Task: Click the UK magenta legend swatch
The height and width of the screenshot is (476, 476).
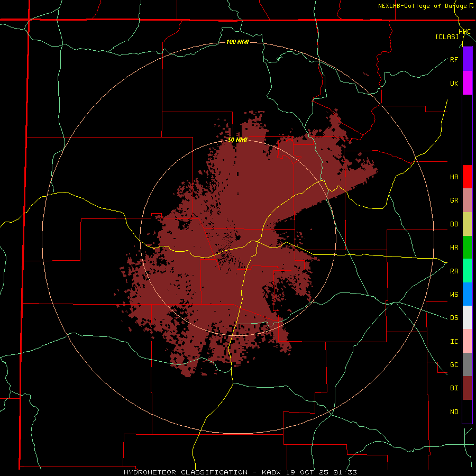Action: coord(467,83)
